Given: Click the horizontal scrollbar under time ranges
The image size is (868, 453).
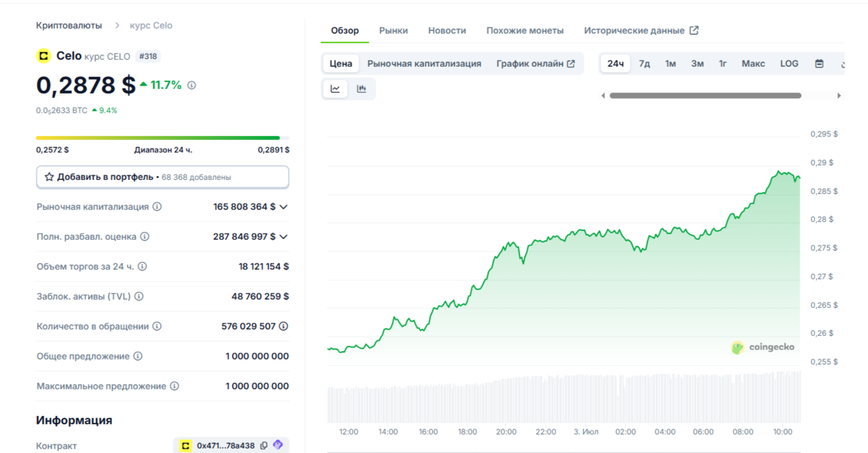Looking at the screenshot, I should pyautogui.click(x=705, y=96).
